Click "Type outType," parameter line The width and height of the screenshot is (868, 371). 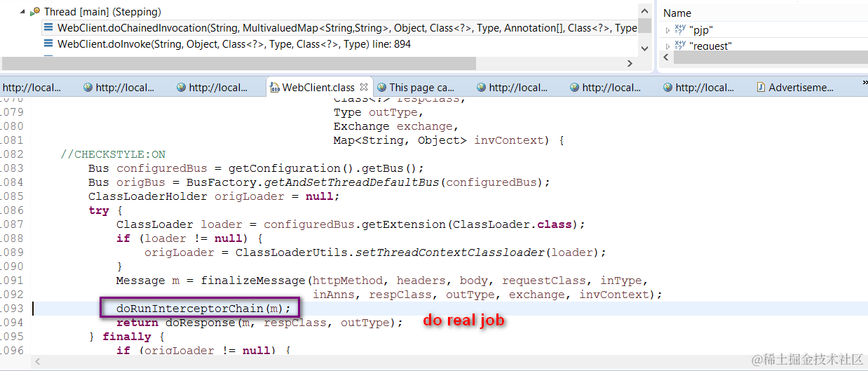click(379, 112)
